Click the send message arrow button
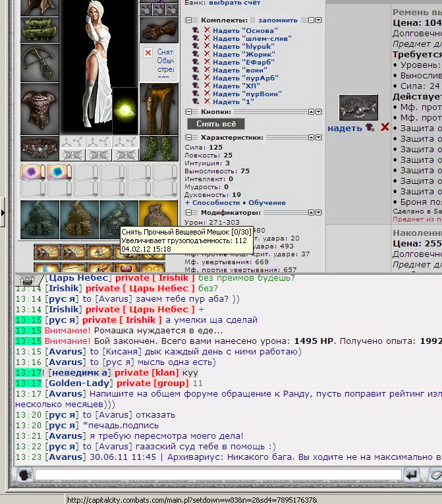This screenshot has height=504, width=442. (412, 475)
